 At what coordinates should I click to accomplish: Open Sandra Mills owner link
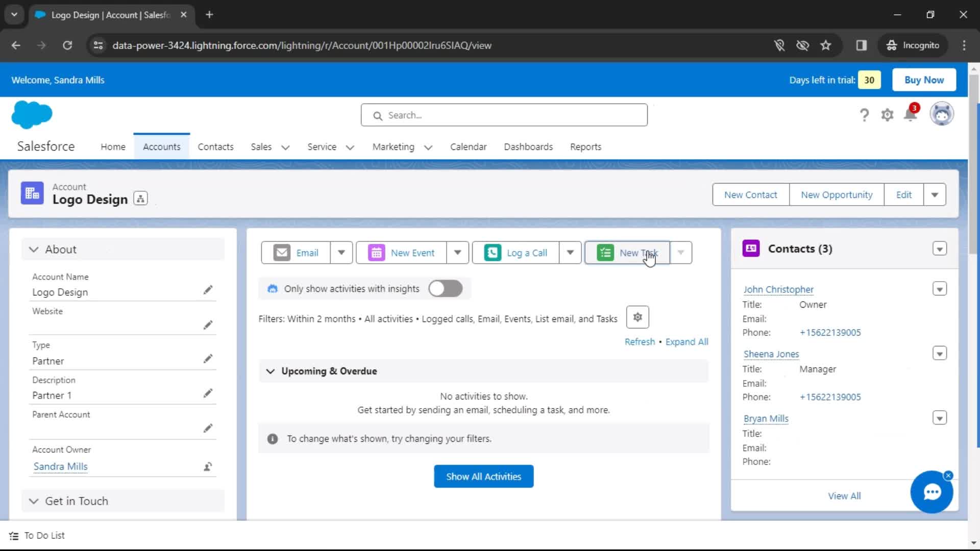[x=60, y=466]
